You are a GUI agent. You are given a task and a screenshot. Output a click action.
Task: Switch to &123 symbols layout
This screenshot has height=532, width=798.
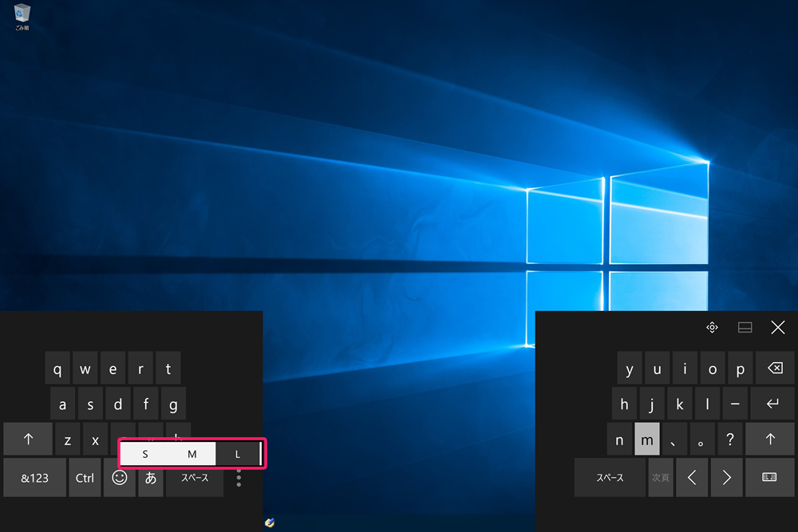pos(34,478)
